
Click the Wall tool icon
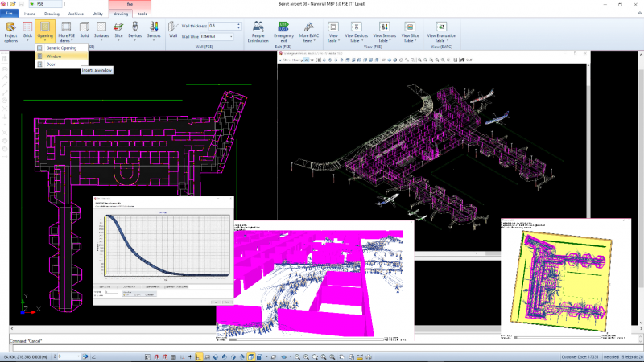[173, 30]
